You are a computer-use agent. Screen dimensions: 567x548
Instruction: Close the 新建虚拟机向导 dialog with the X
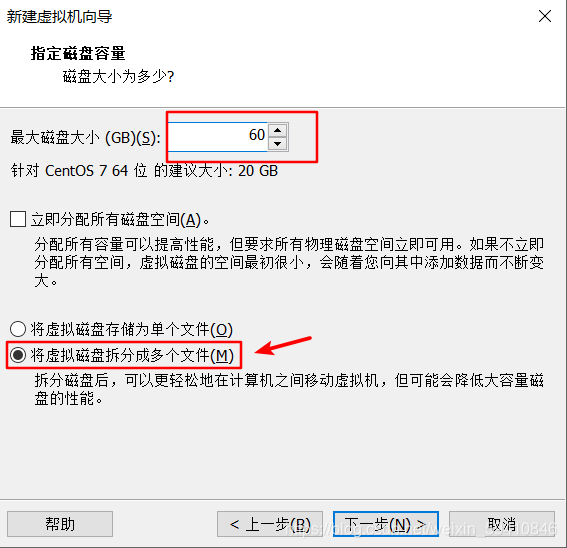[x=545, y=16]
